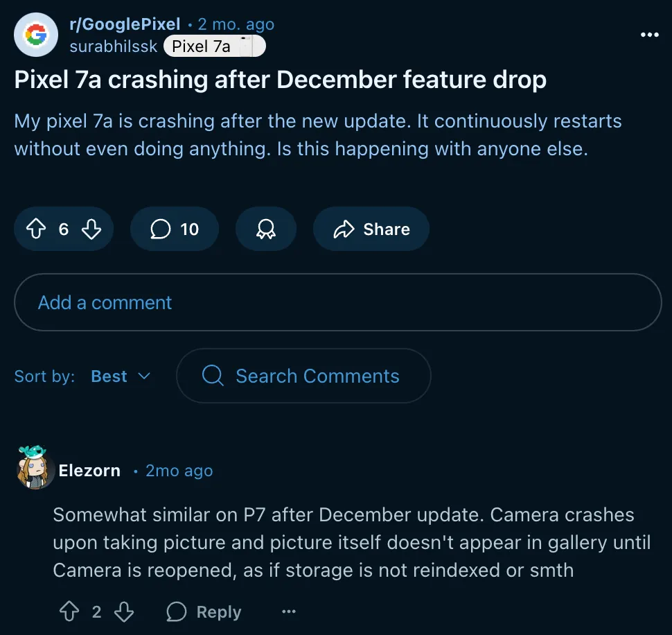Give an award to the post

(265, 229)
